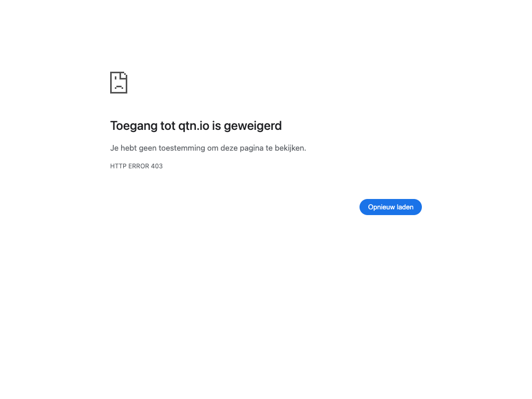Click the word geweigerd in the heading
The image size is (532, 399).
(253, 126)
